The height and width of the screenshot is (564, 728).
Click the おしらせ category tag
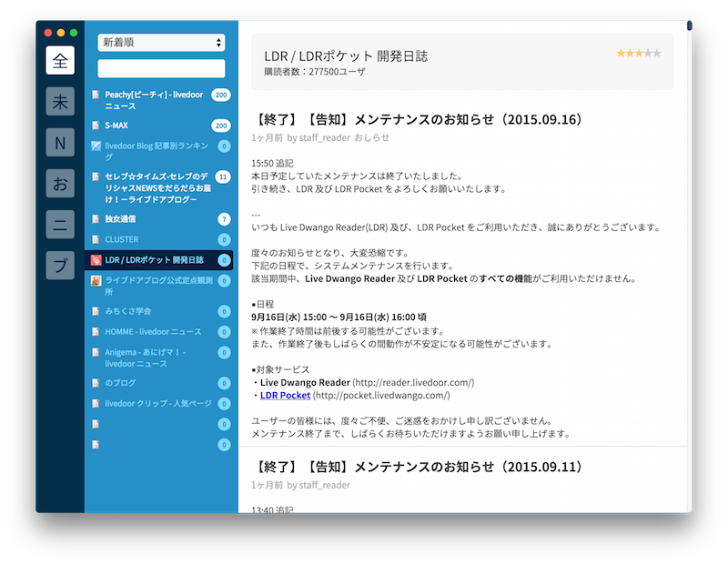point(372,138)
